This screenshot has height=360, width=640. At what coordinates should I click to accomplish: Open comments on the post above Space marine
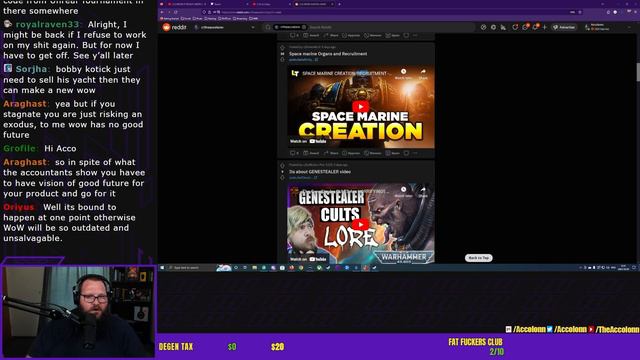click(x=294, y=36)
